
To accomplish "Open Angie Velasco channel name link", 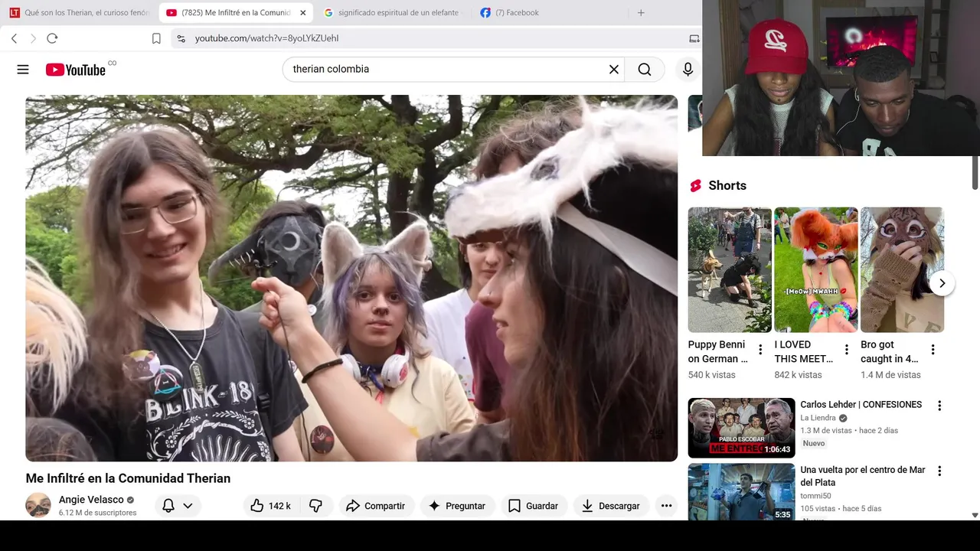I will point(91,500).
